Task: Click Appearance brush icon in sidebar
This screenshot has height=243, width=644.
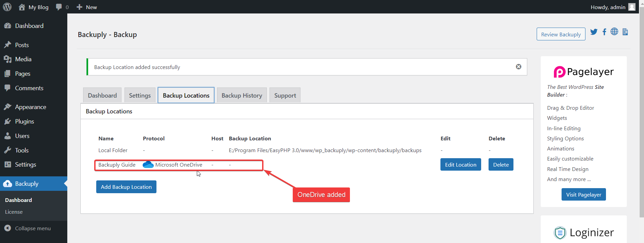Action: [7, 107]
